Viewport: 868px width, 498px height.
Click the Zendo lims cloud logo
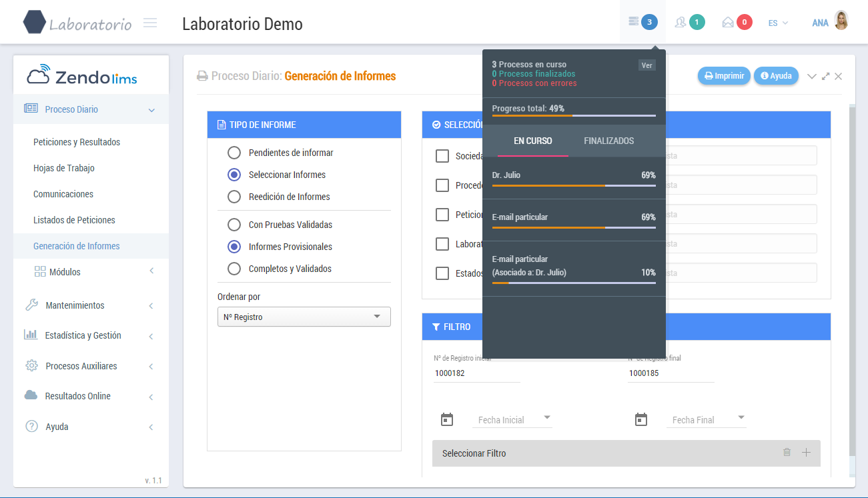click(82, 76)
